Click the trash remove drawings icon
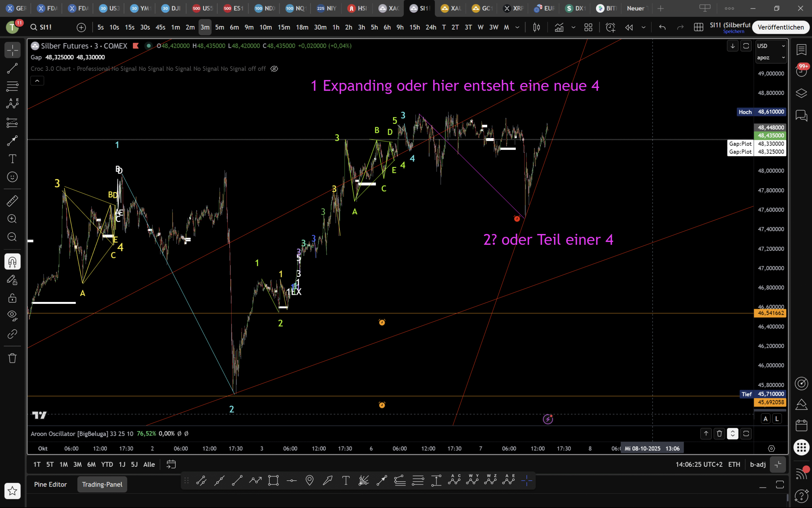The image size is (812, 508). 12,358
